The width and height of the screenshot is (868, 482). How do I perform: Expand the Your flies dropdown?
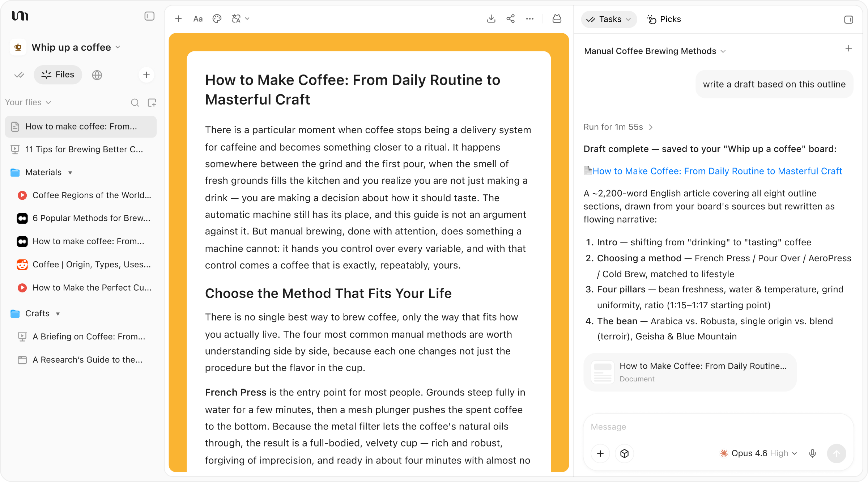tap(28, 102)
